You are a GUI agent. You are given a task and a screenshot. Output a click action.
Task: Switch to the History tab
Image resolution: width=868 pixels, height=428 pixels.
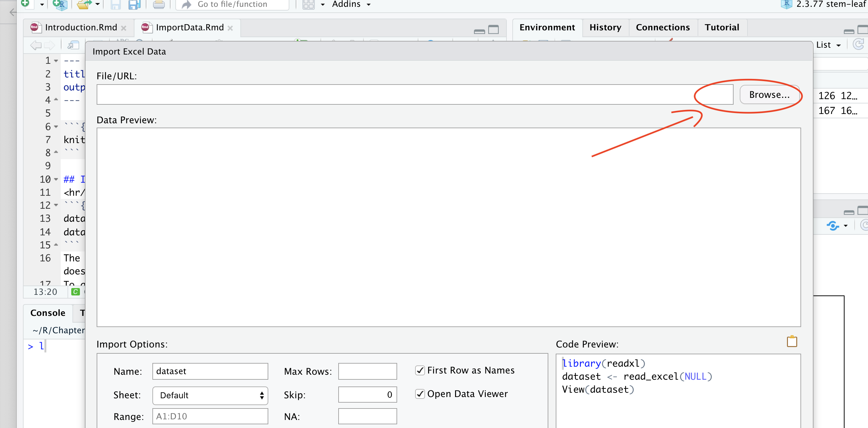tap(605, 27)
